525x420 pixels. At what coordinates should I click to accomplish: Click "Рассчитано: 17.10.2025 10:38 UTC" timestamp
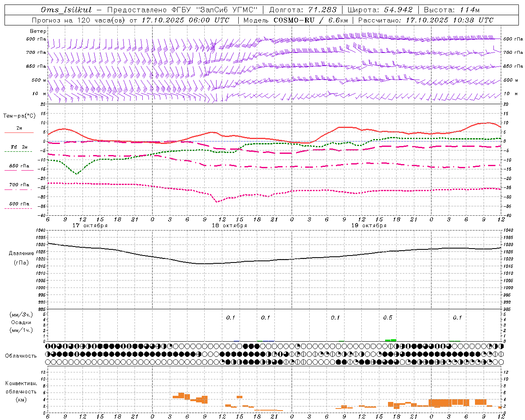pos(426,20)
